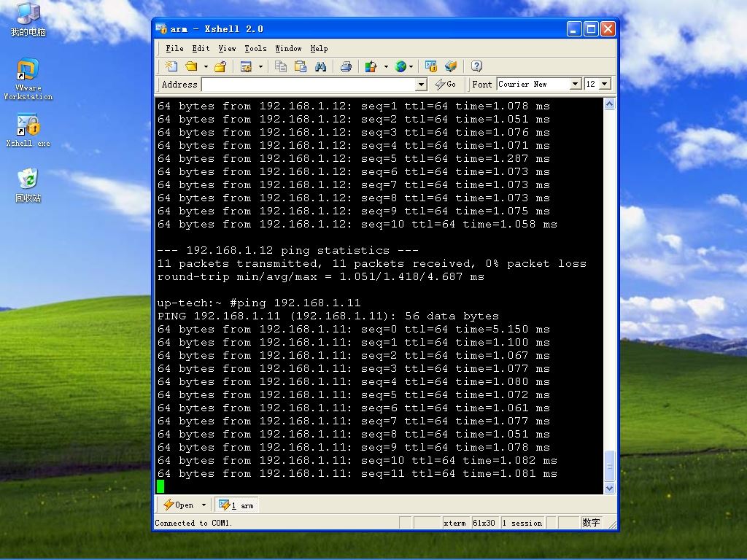Screen dimensions: 747x560
Task: Click the Open button in the session bar
Action: (178, 505)
